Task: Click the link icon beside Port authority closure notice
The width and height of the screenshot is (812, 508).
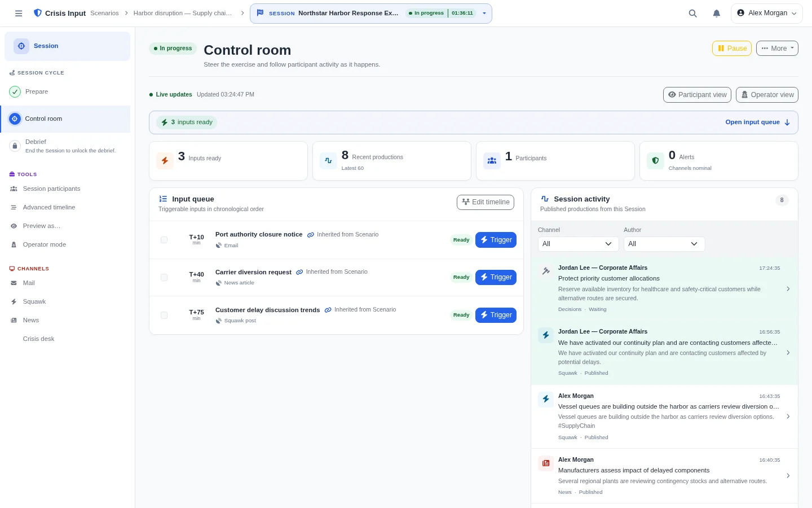Action: [x=311, y=235]
